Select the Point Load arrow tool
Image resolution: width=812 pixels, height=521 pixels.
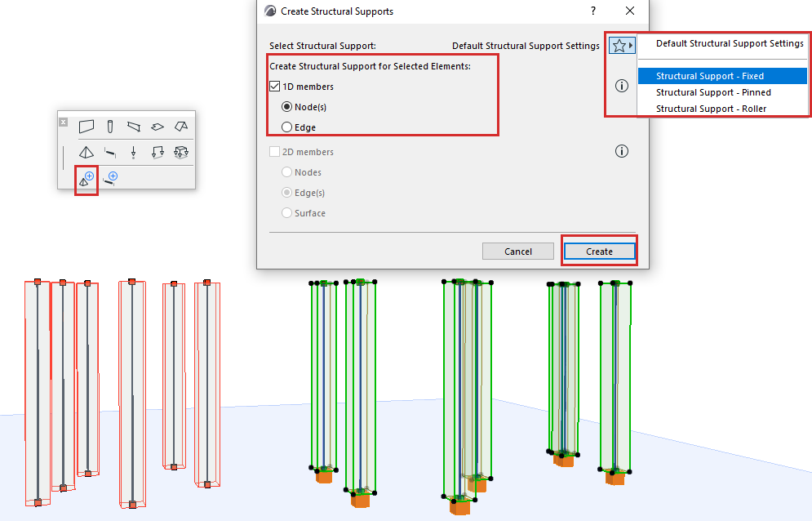pos(134,153)
